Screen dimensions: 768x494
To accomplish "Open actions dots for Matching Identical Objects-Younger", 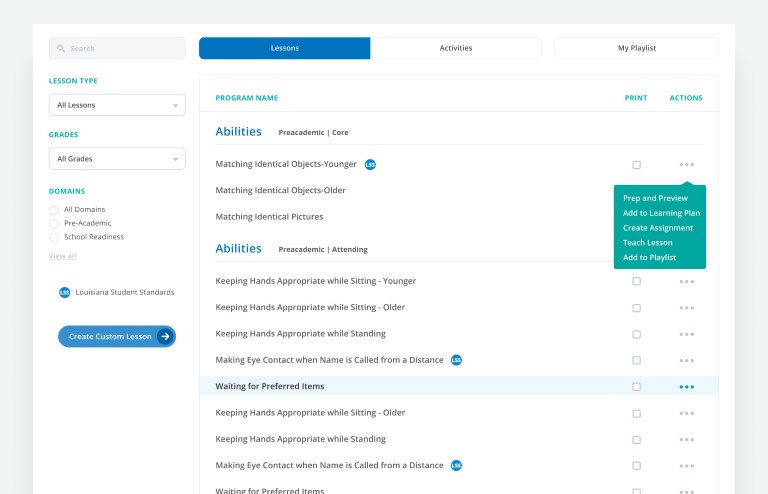I will tap(687, 165).
